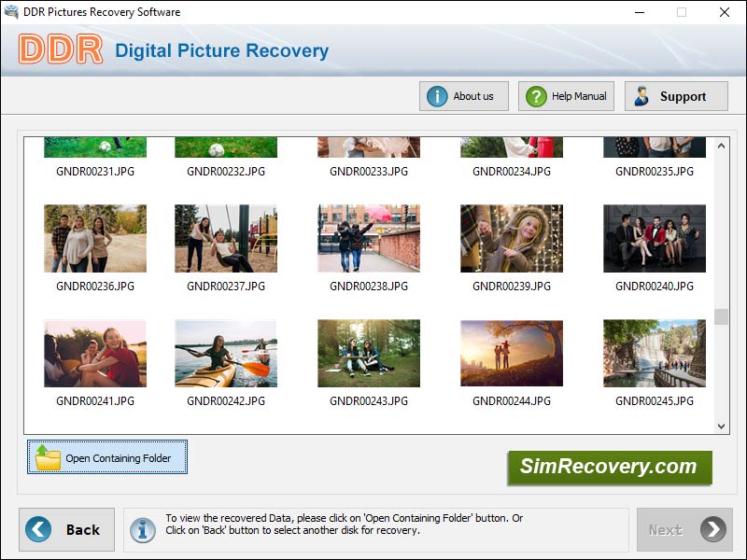Image resolution: width=747 pixels, height=560 pixels.
Task: Click the file name GNDR00235.JPG
Action: (x=655, y=172)
